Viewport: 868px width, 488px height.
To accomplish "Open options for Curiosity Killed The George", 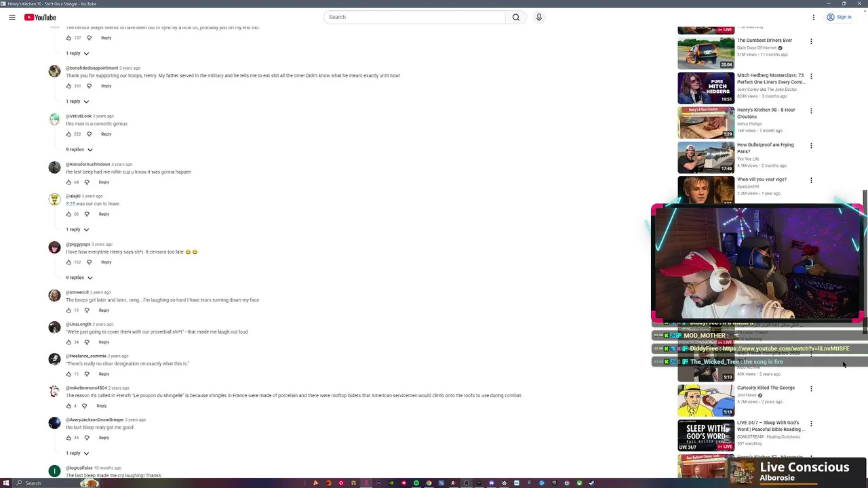I will point(811,388).
